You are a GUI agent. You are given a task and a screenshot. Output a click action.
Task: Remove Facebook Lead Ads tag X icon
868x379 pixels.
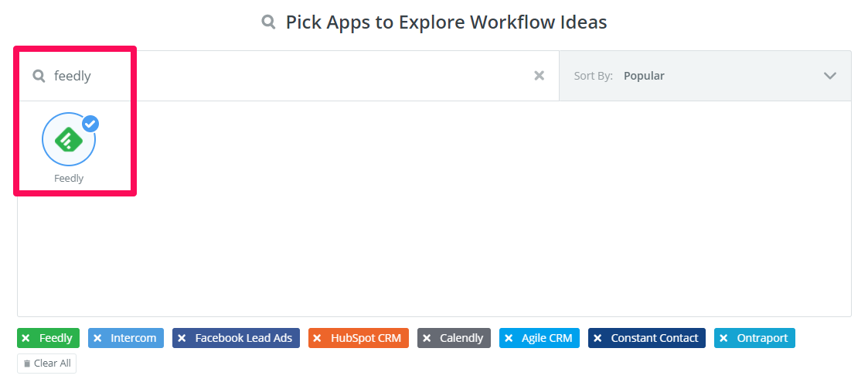pos(182,338)
